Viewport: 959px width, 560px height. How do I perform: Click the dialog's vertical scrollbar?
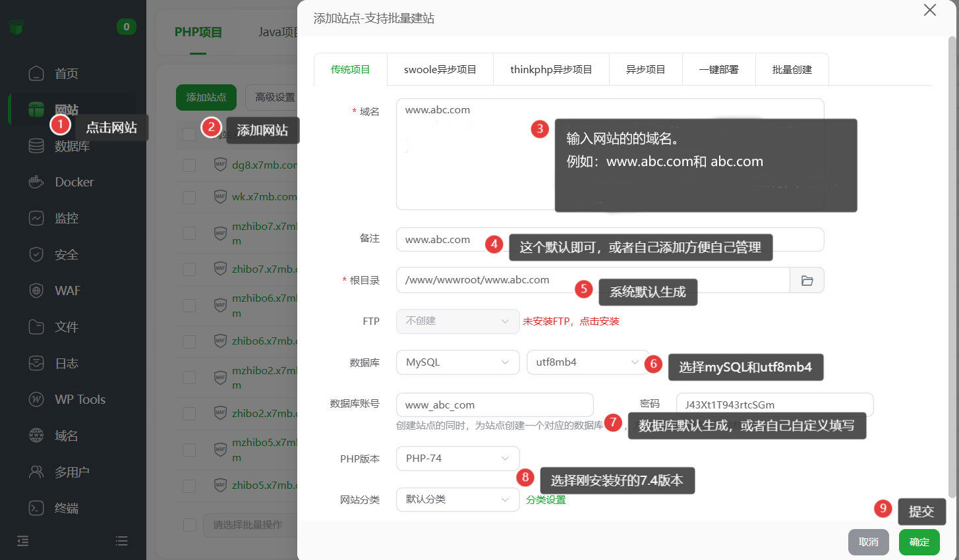pos(952,264)
